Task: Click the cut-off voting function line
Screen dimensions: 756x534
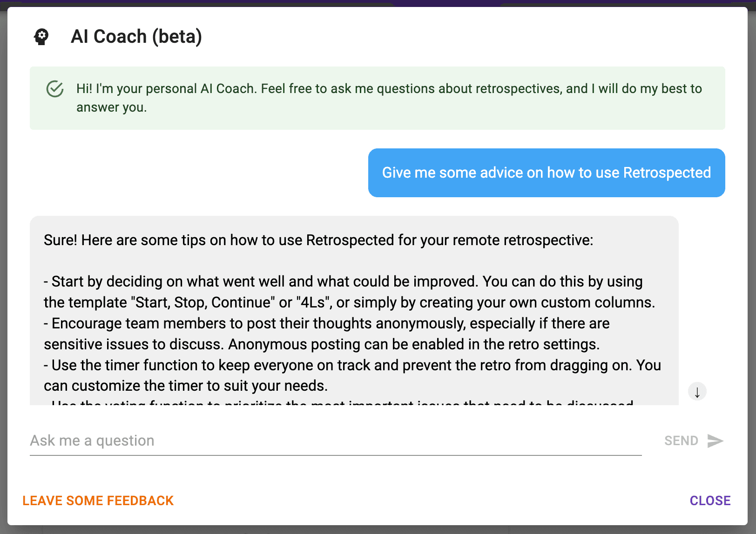Action: click(x=339, y=402)
